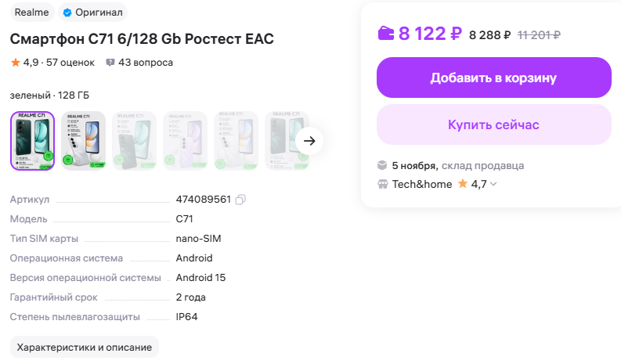Open the 57 оценок reviews link
The height and width of the screenshot is (364, 621).
(x=70, y=63)
